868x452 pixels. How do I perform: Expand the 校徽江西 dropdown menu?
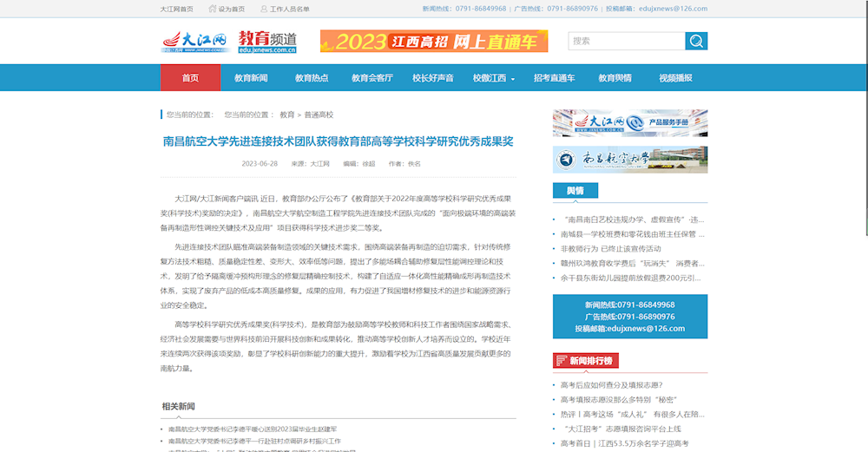(494, 78)
